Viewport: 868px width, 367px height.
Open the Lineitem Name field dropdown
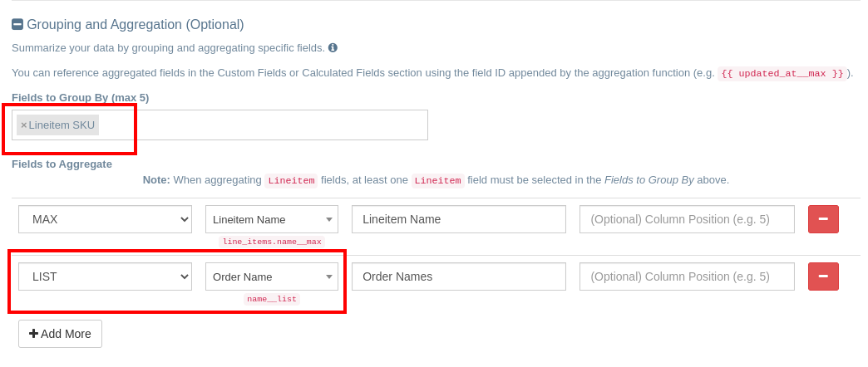pyautogui.click(x=272, y=219)
